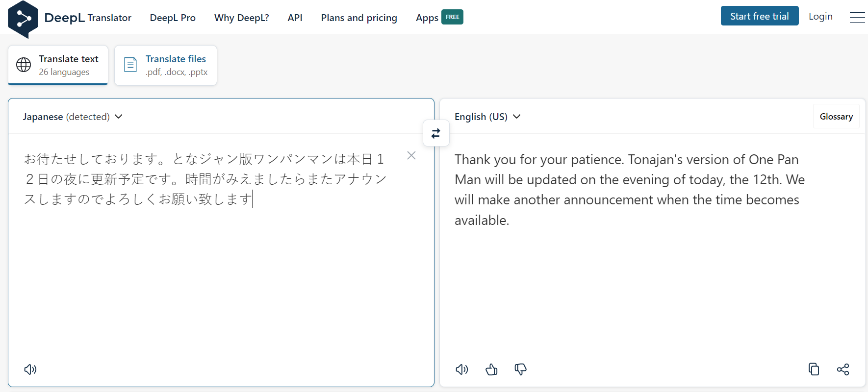Screen dimensions: 868x392
Task: Copy the translated text to clipboard
Action: pyautogui.click(x=814, y=369)
